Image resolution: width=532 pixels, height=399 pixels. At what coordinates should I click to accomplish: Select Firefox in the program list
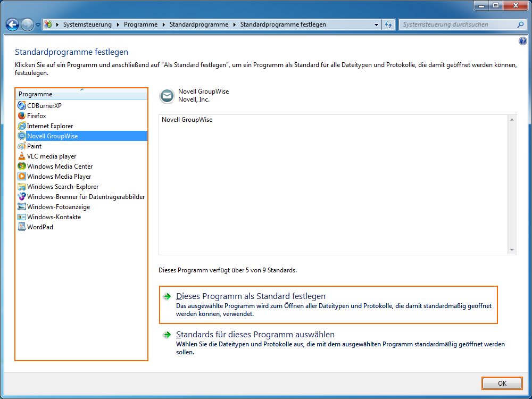point(36,115)
